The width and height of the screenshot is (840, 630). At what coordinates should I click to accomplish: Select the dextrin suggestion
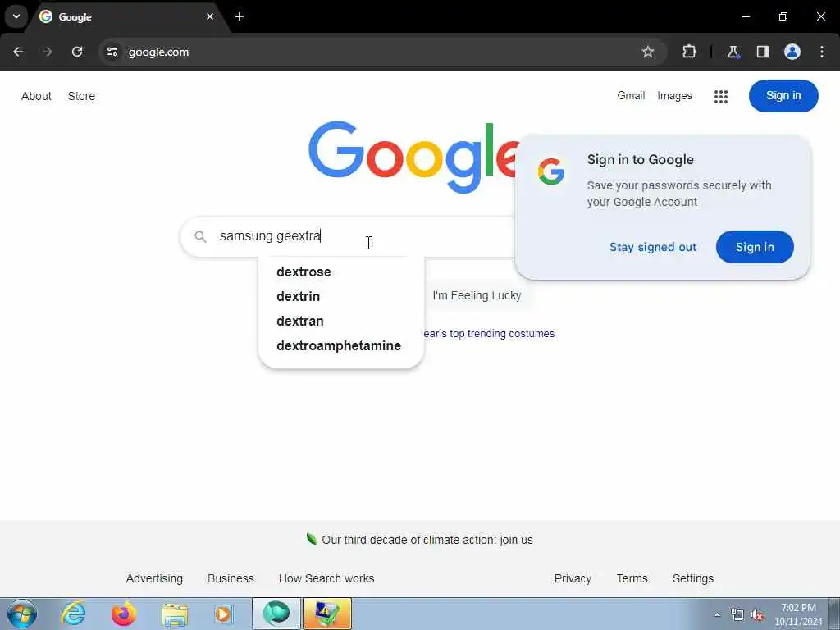tap(298, 296)
